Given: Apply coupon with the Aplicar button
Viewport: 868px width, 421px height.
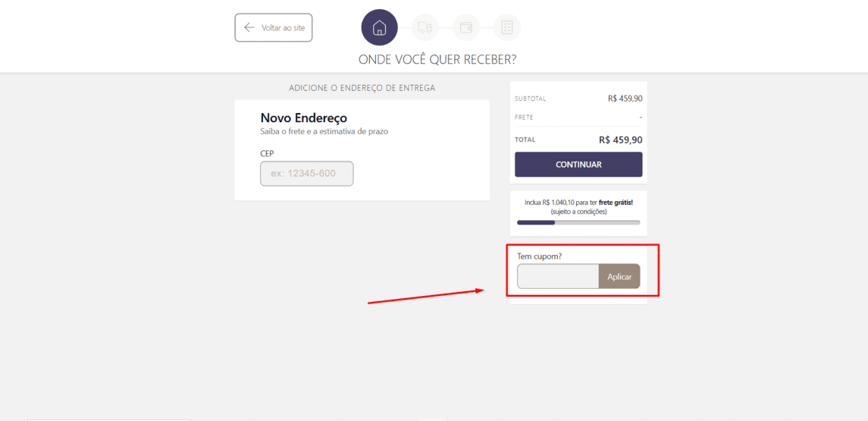Looking at the screenshot, I should pyautogui.click(x=619, y=276).
